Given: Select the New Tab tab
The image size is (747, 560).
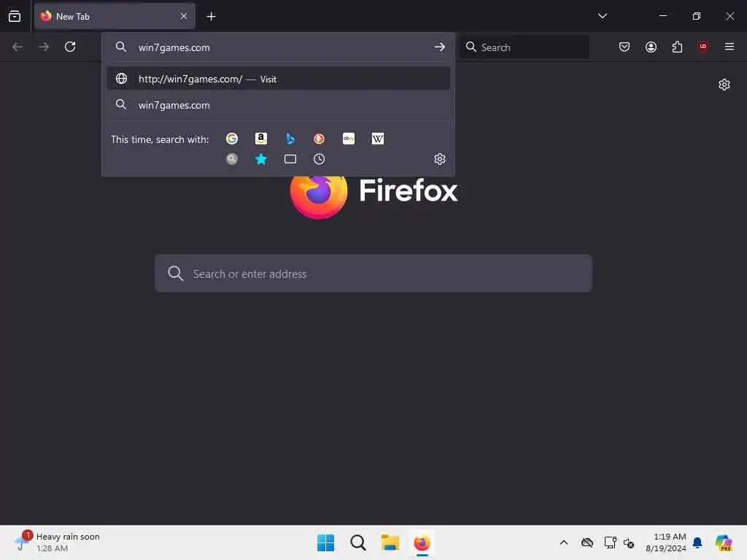Looking at the screenshot, I should tap(115, 16).
